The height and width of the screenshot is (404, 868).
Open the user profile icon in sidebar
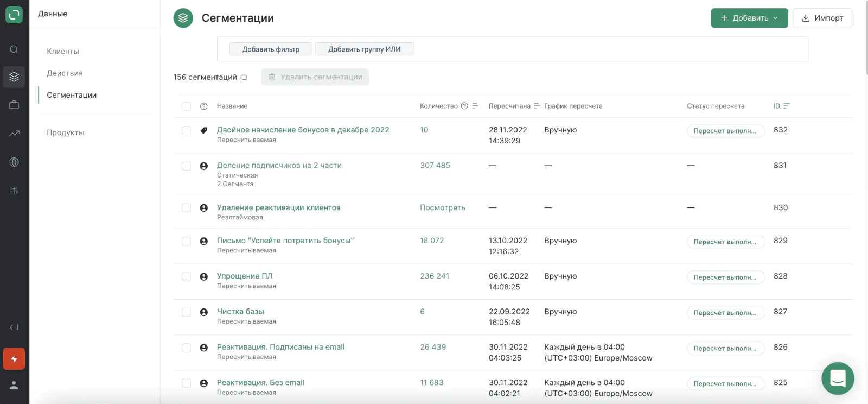(x=14, y=385)
